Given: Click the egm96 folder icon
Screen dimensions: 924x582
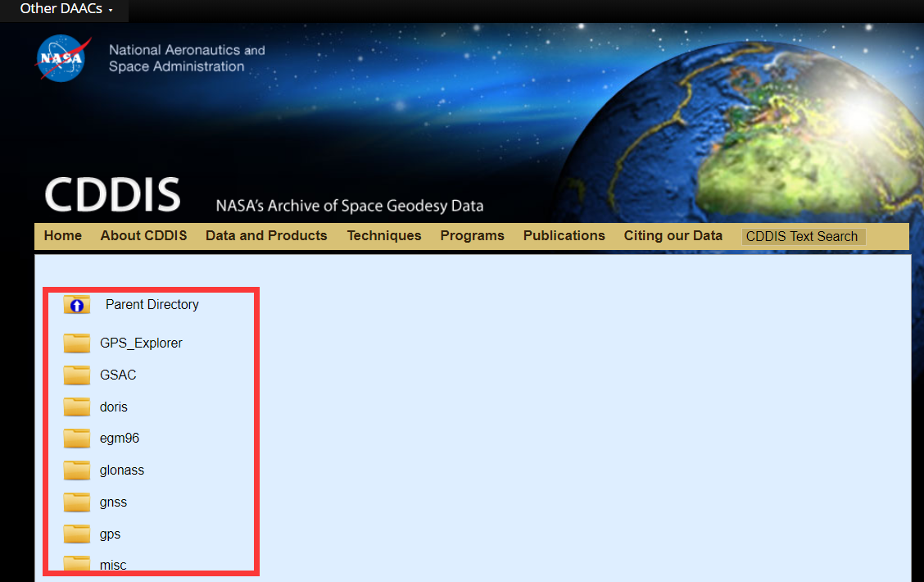Looking at the screenshot, I should tap(77, 438).
